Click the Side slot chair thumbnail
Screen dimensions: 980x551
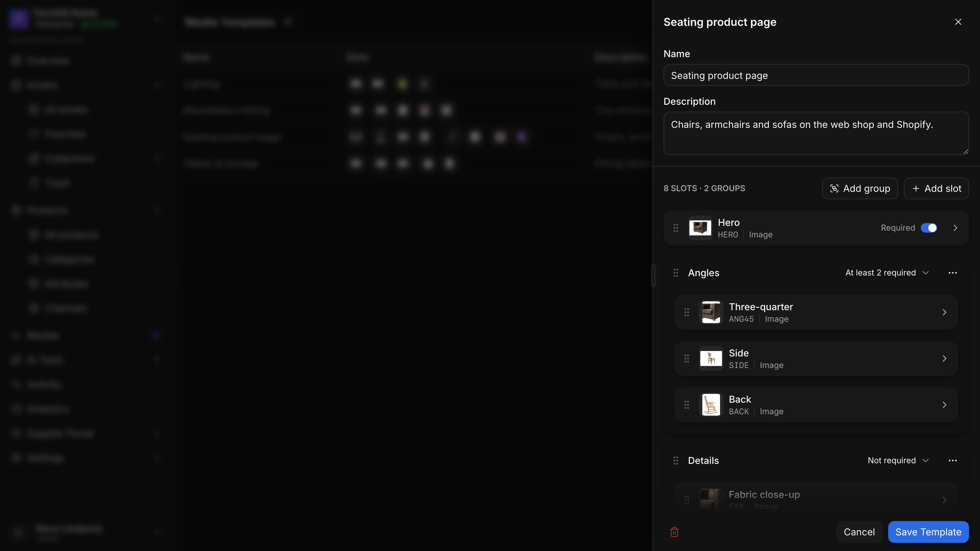[711, 358]
